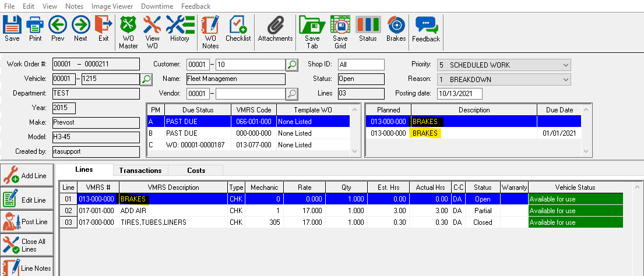This screenshot has width=644, height=276.
Task: Click the Brakes toolbar icon
Action: point(396,29)
